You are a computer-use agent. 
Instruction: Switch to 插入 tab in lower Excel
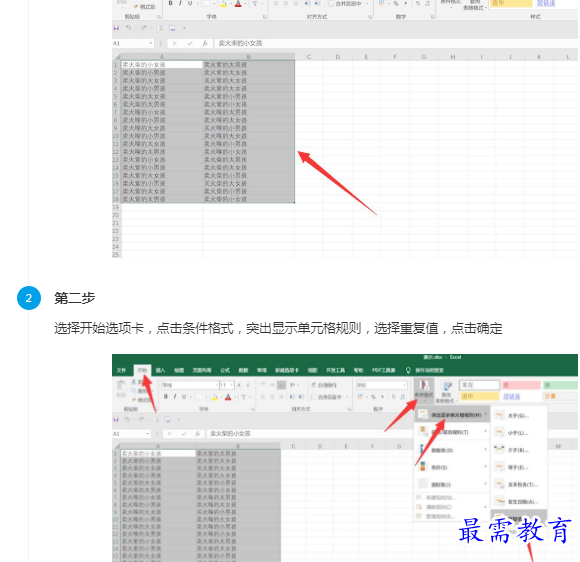click(160, 370)
